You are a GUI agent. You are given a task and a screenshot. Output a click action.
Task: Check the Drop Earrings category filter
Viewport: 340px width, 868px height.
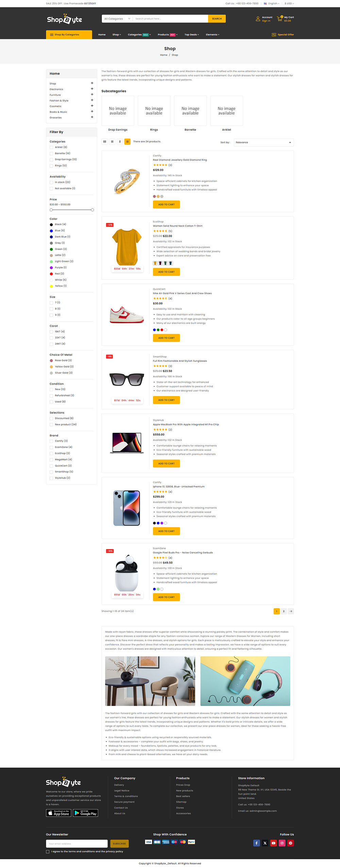point(51,160)
